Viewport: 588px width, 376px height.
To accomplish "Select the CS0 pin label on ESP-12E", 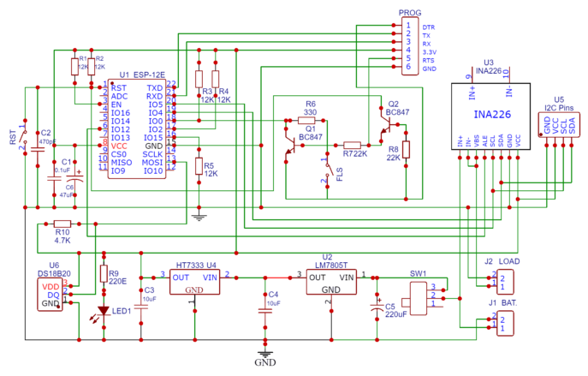I will [x=119, y=154].
